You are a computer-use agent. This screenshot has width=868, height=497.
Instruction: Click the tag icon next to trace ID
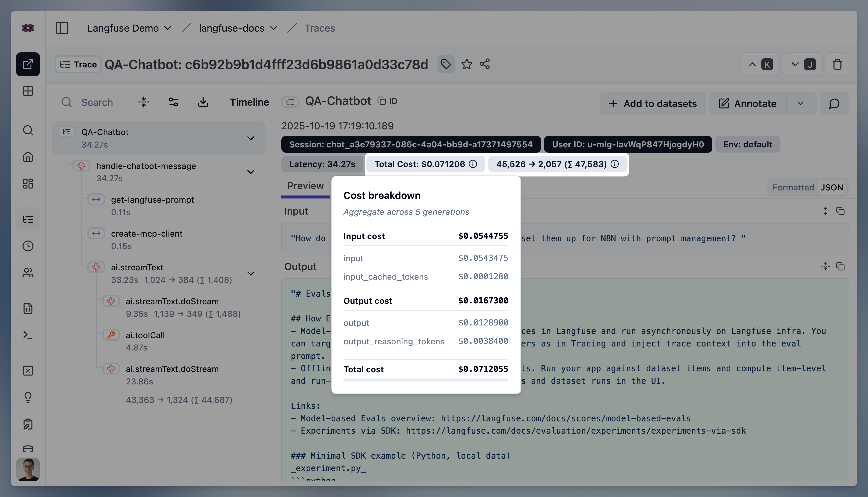[x=446, y=64]
